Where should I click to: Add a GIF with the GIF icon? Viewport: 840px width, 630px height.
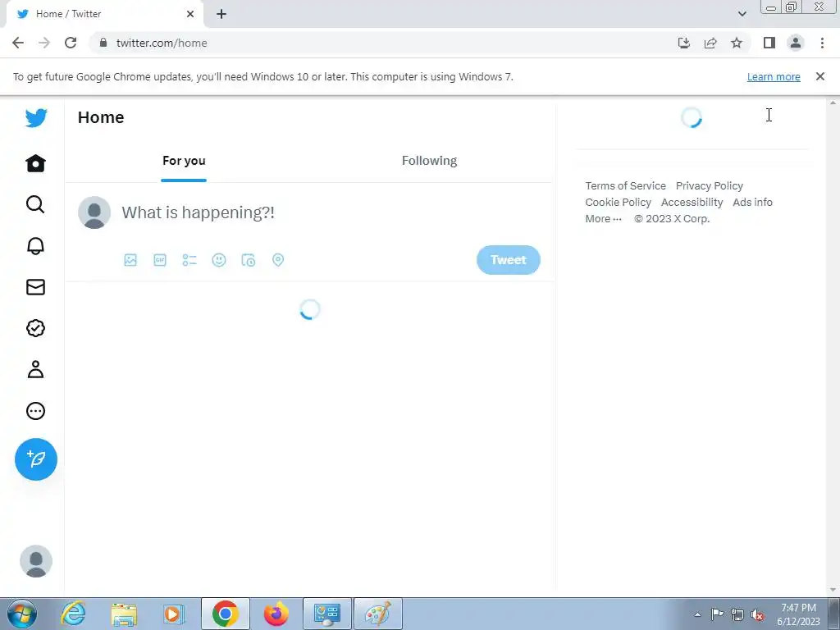tap(160, 260)
